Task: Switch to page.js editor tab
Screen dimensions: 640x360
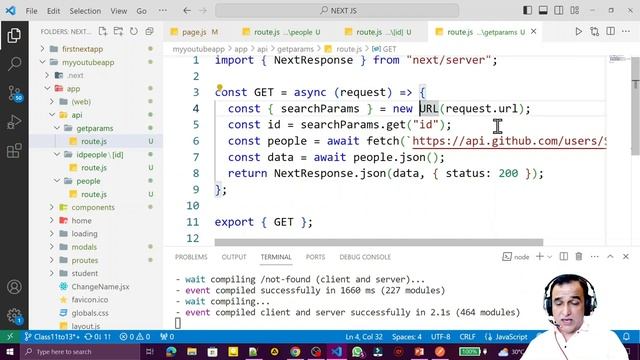Action: pyautogui.click(x=195, y=32)
